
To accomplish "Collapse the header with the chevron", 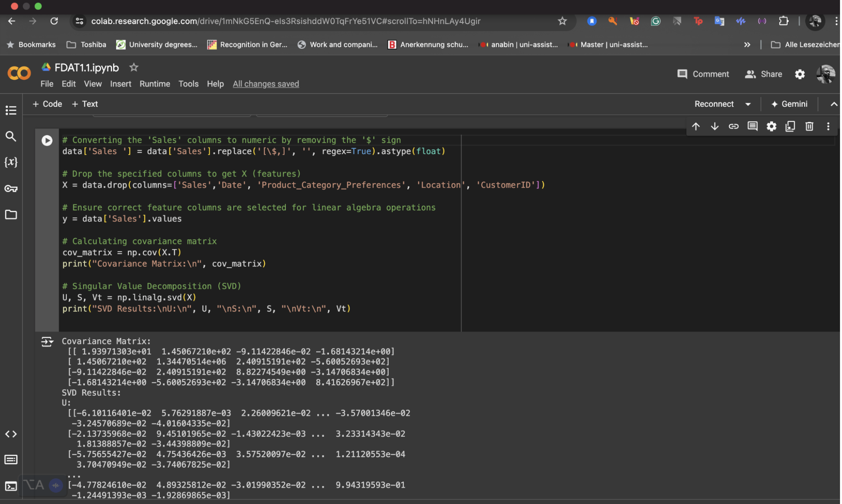I will [834, 104].
